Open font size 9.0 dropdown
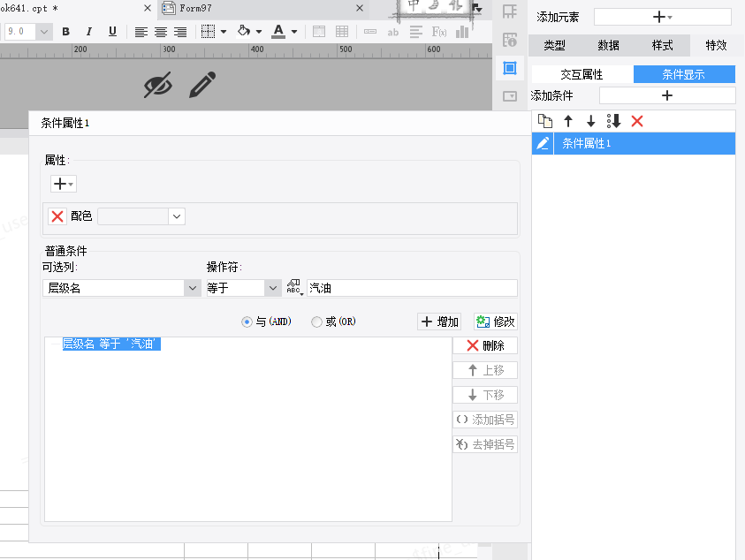Image resolution: width=745 pixels, height=560 pixels. coord(43,32)
